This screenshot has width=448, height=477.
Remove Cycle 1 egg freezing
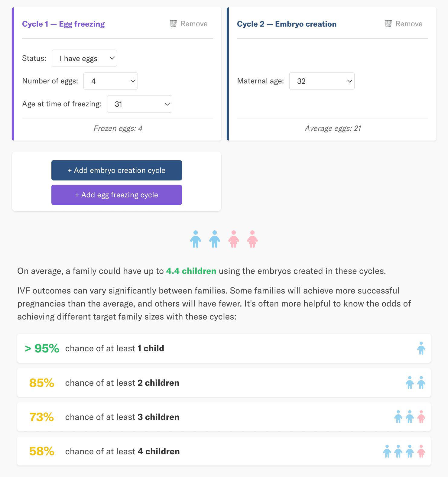pos(189,24)
